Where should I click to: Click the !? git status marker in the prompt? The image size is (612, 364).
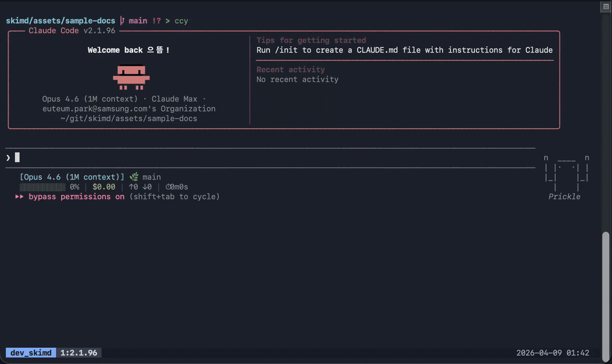[x=157, y=21]
